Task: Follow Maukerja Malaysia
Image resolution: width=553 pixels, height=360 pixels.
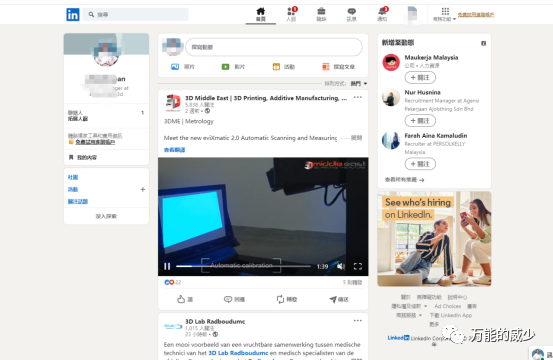Action: (x=420, y=78)
